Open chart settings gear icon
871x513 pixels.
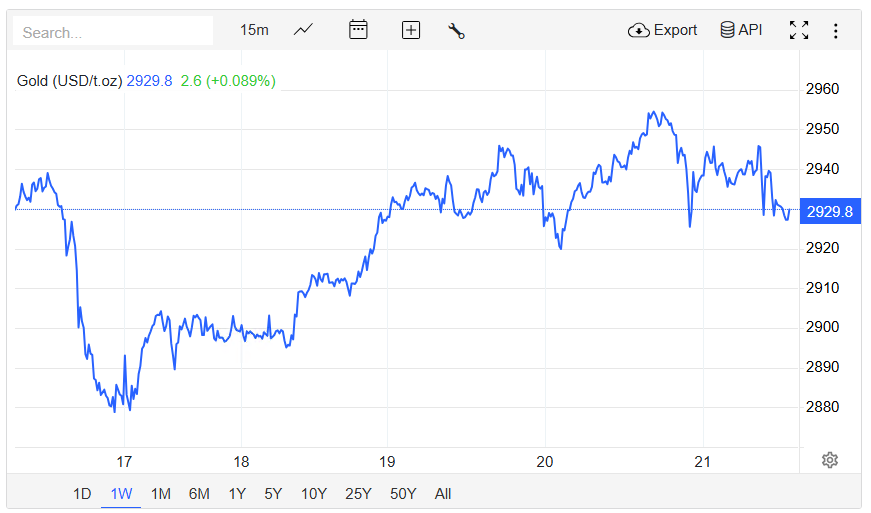[x=829, y=460]
